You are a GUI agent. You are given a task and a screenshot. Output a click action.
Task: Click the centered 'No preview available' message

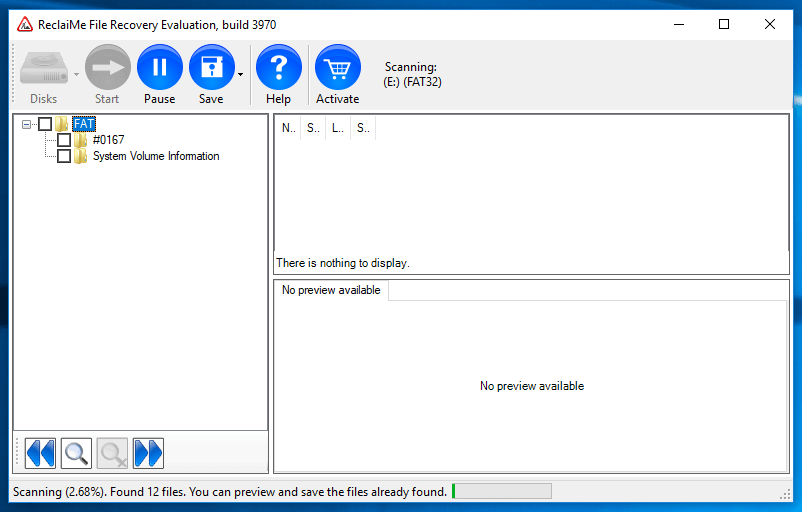(x=532, y=386)
